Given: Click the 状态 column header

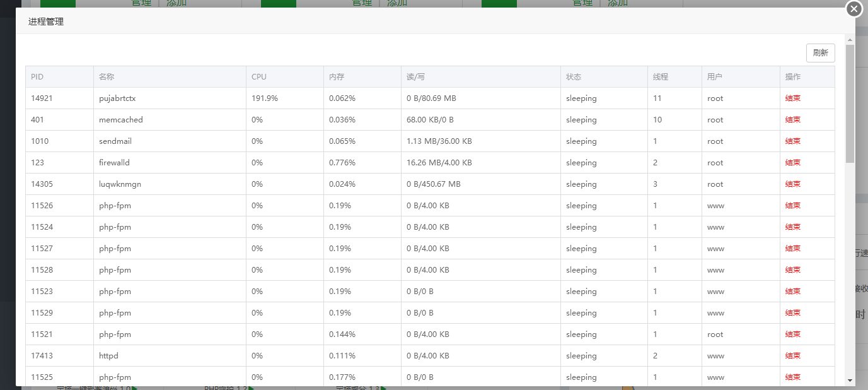Looking at the screenshot, I should coord(605,77).
